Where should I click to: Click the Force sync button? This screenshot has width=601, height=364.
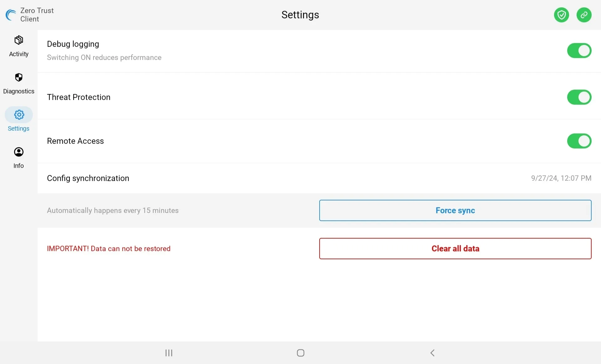click(x=455, y=210)
